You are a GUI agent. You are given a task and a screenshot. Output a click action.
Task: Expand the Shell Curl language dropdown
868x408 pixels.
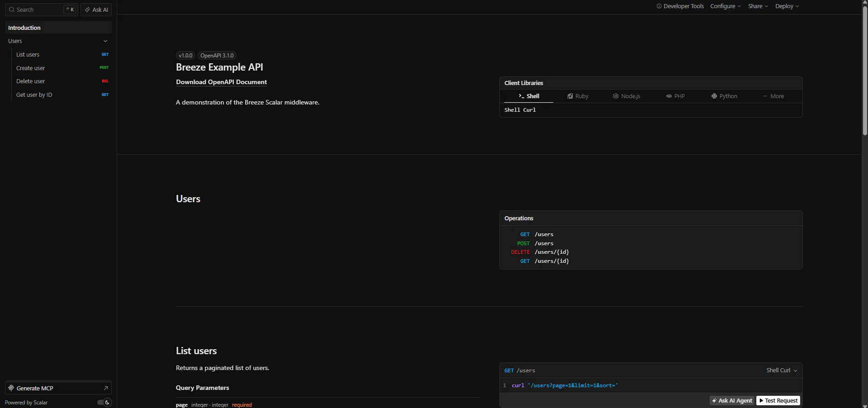pos(782,370)
